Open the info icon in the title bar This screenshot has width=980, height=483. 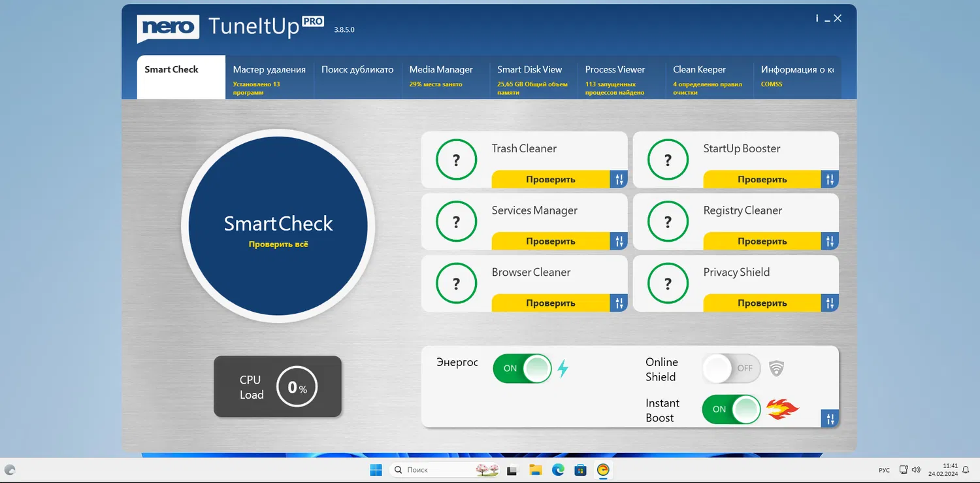click(x=817, y=18)
